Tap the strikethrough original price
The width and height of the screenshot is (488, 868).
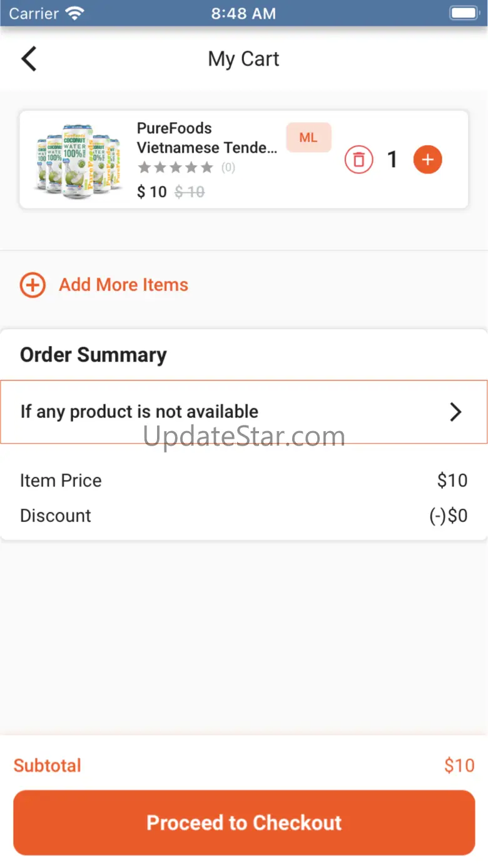[x=190, y=192]
